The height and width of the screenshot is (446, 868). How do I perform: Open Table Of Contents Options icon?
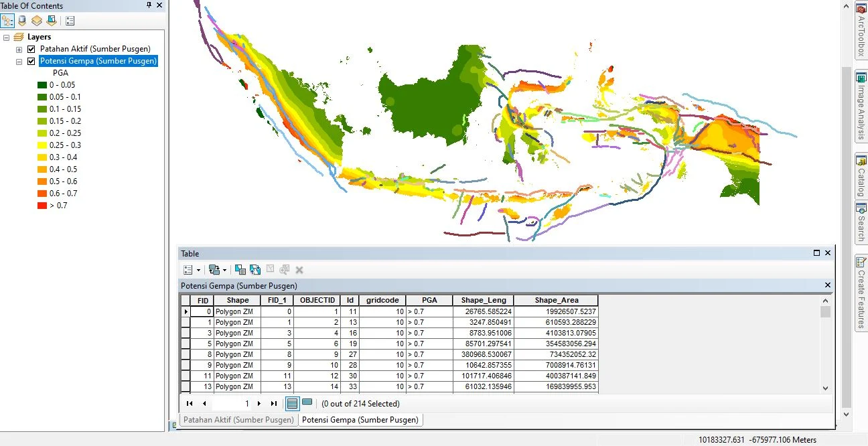coord(70,21)
